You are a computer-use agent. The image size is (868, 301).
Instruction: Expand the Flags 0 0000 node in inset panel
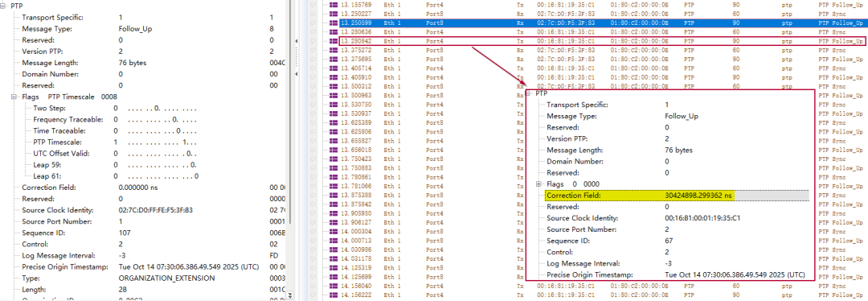point(538,183)
